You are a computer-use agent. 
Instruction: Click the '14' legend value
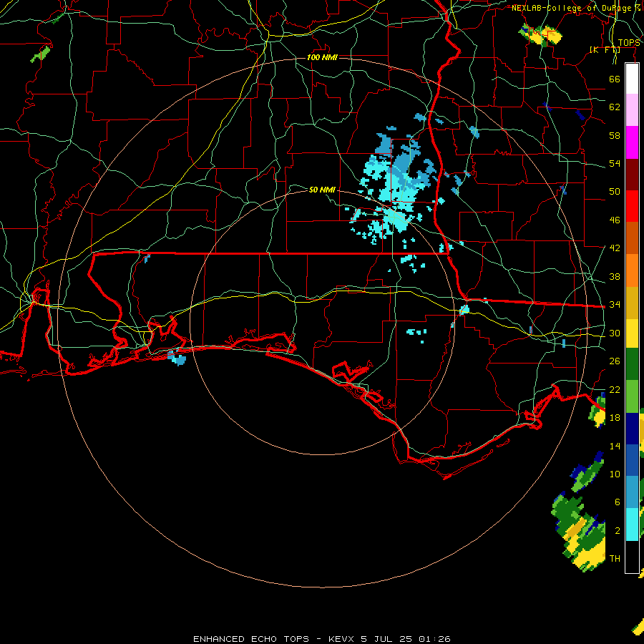615,446
